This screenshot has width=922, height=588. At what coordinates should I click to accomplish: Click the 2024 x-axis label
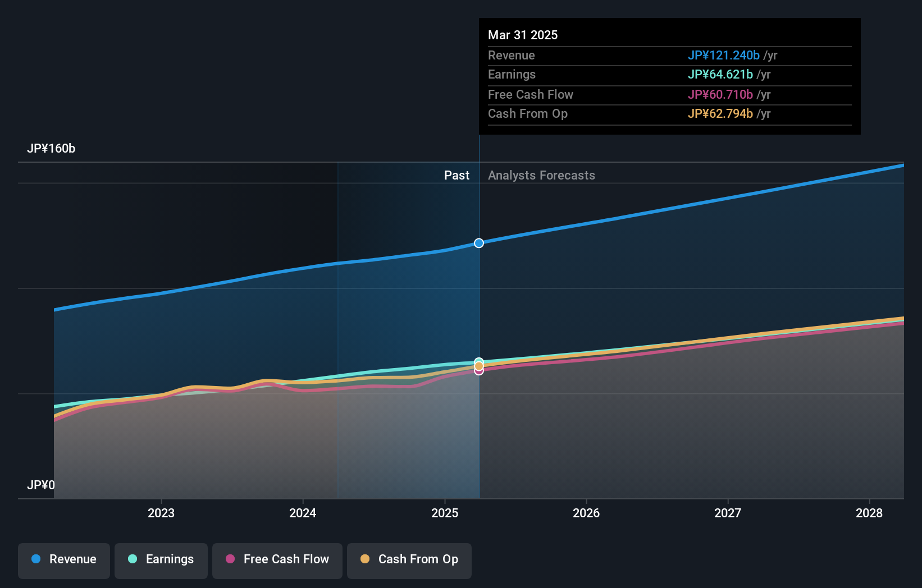(303, 513)
